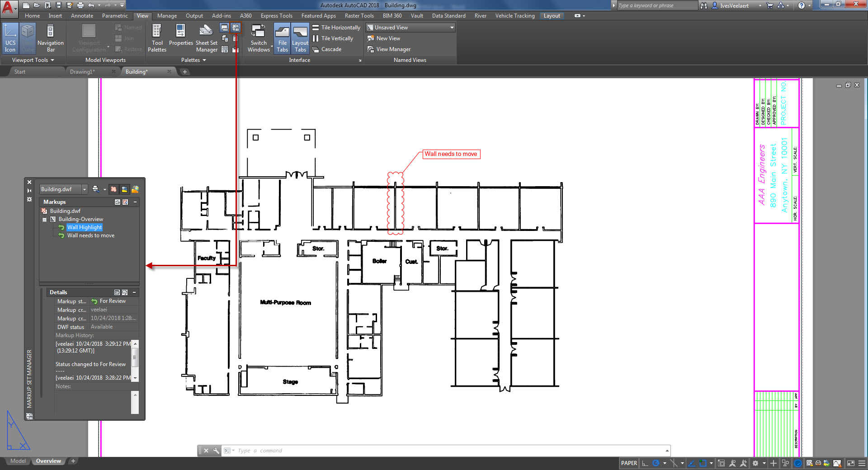The height and width of the screenshot is (470, 868).
Task: Switch to the Drawing1 file tab
Action: click(x=82, y=71)
